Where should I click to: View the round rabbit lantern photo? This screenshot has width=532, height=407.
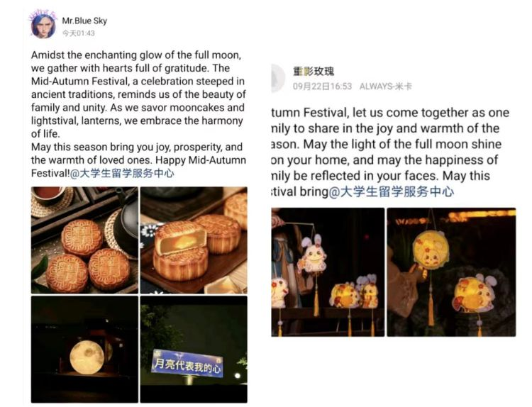pyautogui.click(x=451, y=272)
